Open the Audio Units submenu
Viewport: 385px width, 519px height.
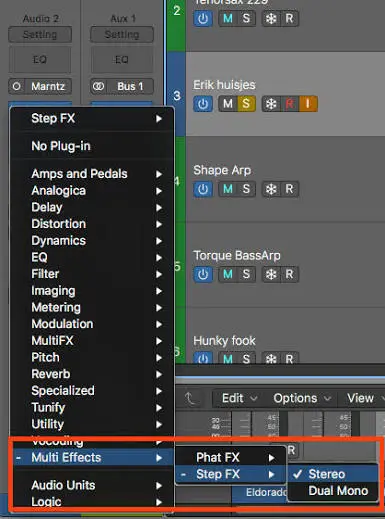[92, 485]
